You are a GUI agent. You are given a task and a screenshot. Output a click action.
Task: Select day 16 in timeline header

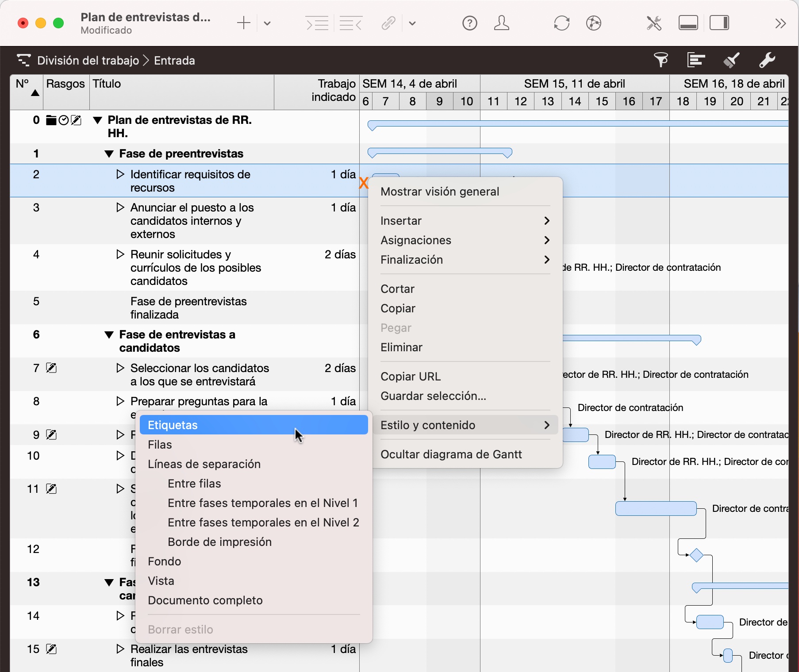coord(629,101)
